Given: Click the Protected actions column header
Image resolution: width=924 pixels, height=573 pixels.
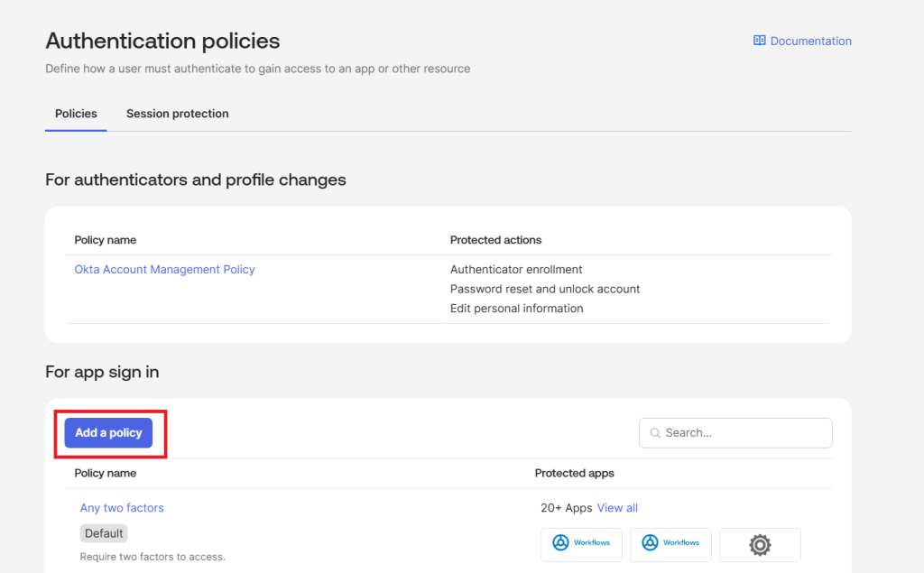Looking at the screenshot, I should (495, 240).
